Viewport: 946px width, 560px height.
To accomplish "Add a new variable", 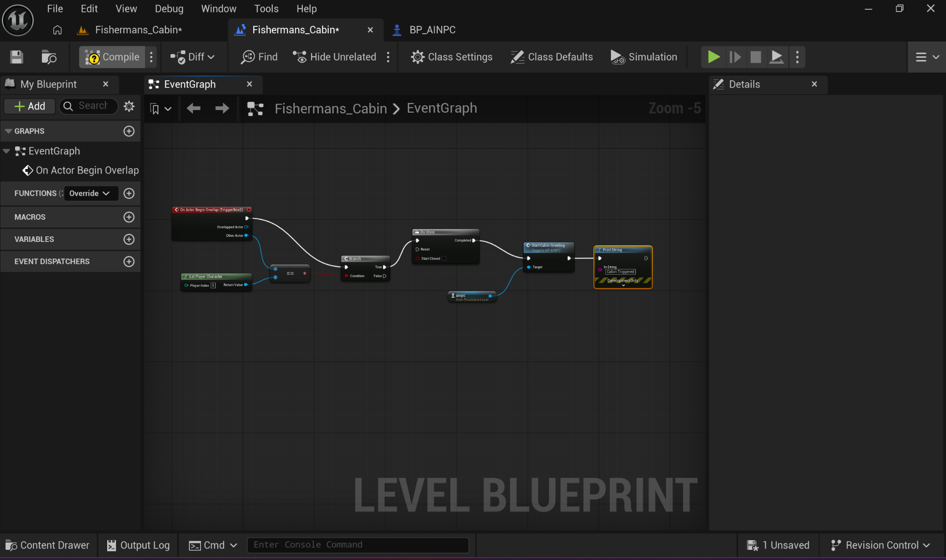I will [x=129, y=239].
